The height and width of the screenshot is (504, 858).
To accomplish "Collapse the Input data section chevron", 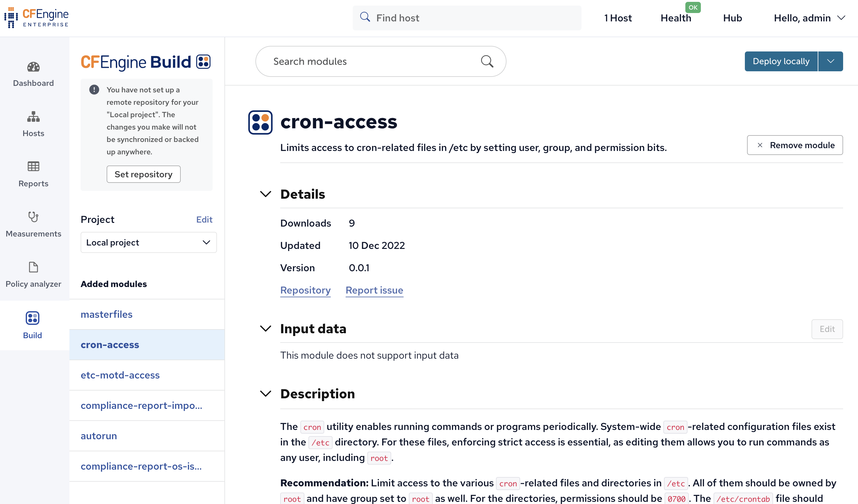I will (x=266, y=329).
